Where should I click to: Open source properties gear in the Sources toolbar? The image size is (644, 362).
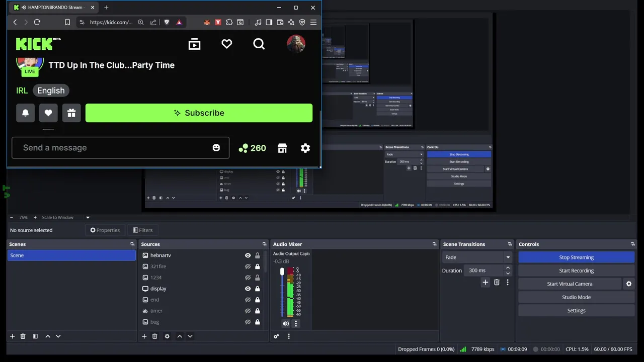tap(167, 336)
